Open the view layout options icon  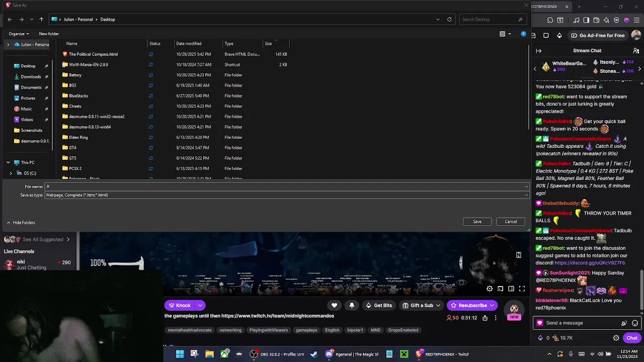click(x=502, y=34)
